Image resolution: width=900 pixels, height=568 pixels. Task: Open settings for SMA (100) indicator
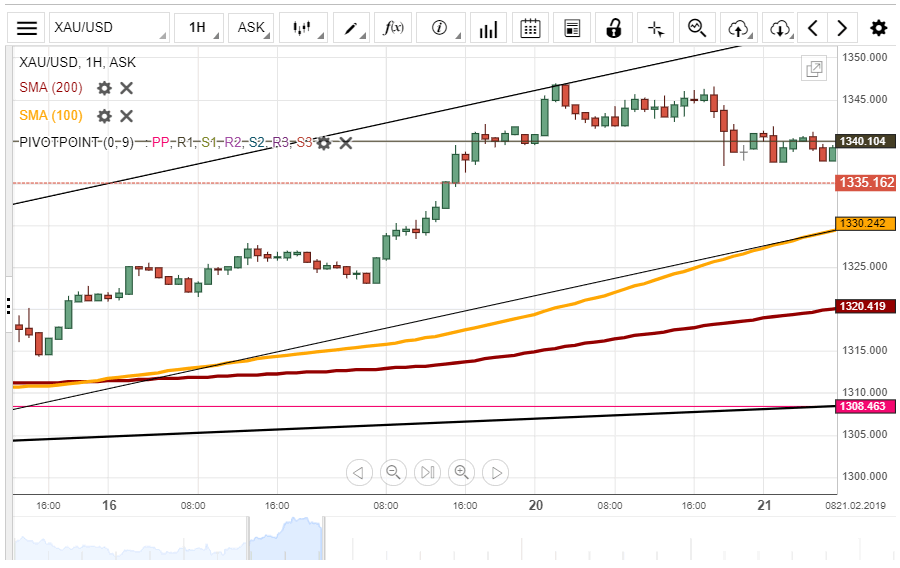coord(104,115)
